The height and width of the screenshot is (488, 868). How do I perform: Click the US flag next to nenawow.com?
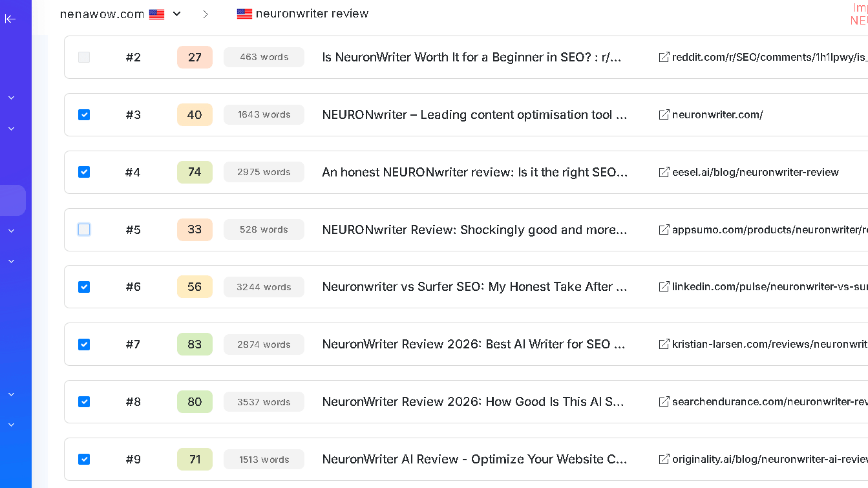click(156, 14)
